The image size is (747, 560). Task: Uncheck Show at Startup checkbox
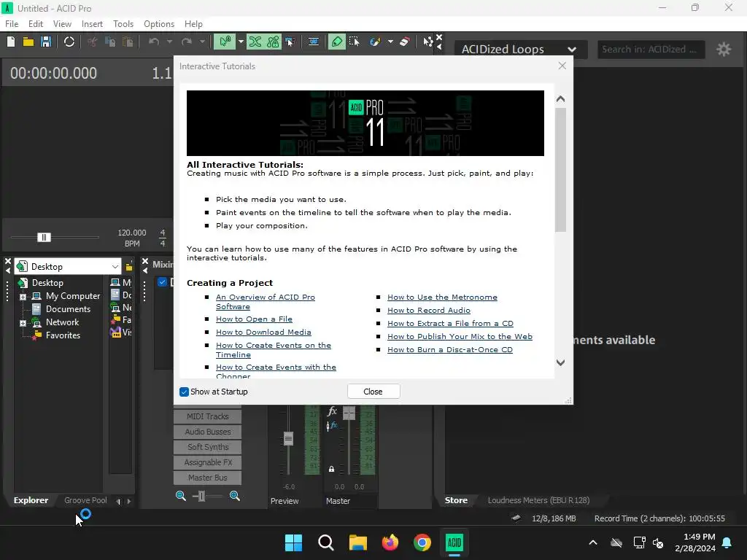[184, 392]
